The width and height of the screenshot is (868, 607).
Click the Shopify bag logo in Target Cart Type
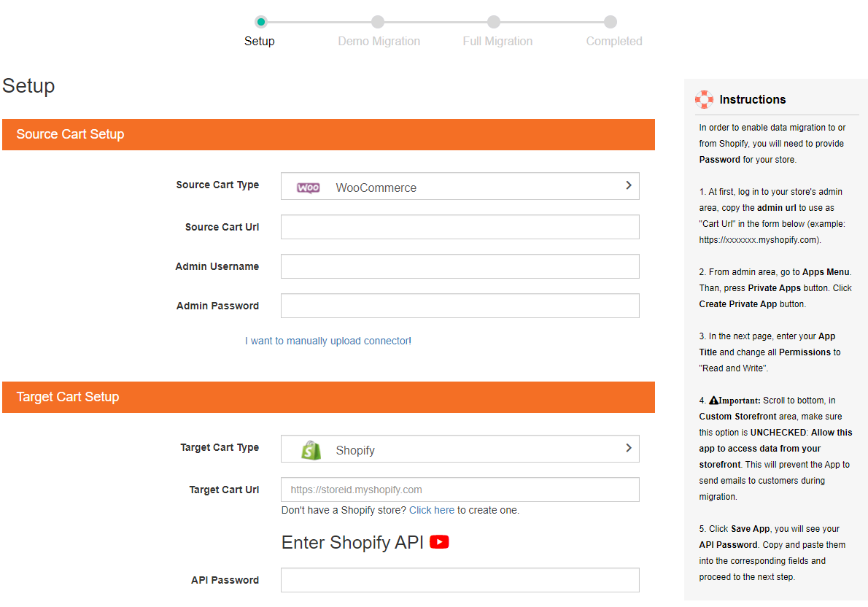311,450
